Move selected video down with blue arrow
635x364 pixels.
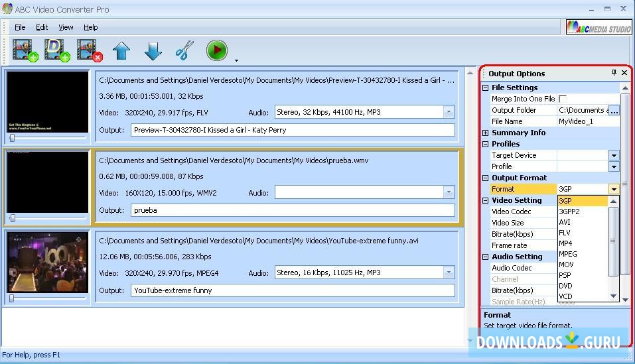(x=153, y=50)
